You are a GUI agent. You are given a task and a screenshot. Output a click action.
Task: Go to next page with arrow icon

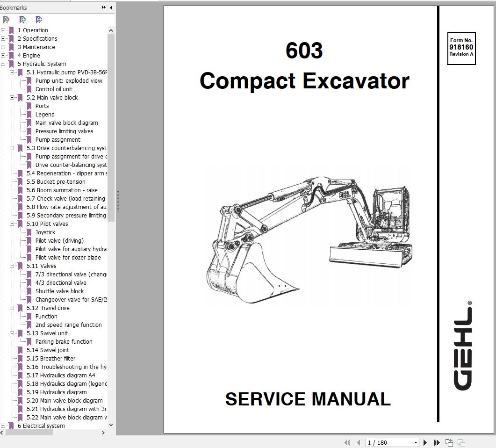[425, 442]
